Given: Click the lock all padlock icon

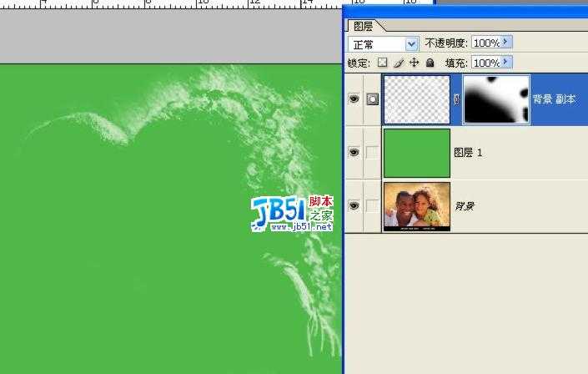Looking at the screenshot, I should [x=430, y=63].
